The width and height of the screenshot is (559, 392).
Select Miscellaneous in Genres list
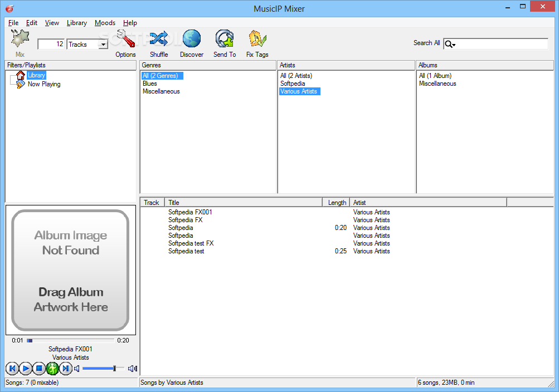pyautogui.click(x=161, y=91)
